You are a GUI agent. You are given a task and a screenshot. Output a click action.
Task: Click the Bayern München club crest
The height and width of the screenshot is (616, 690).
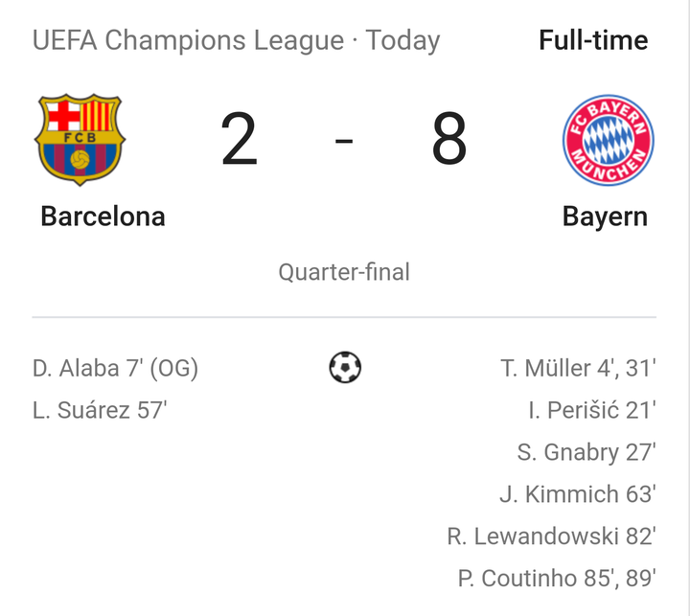(608, 140)
